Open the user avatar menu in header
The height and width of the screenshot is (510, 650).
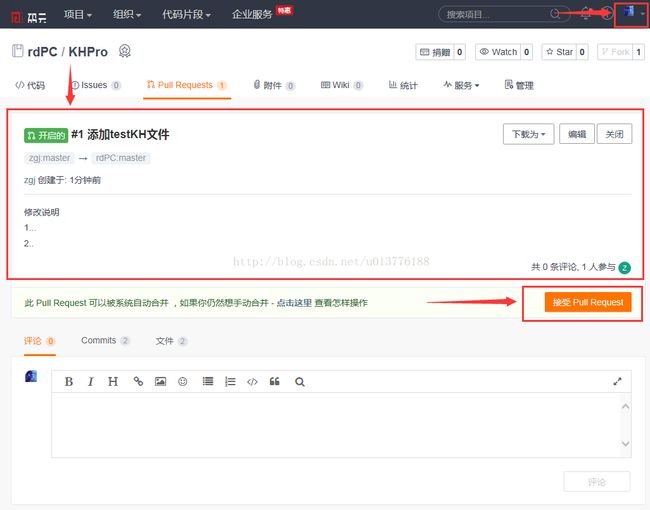coord(632,13)
